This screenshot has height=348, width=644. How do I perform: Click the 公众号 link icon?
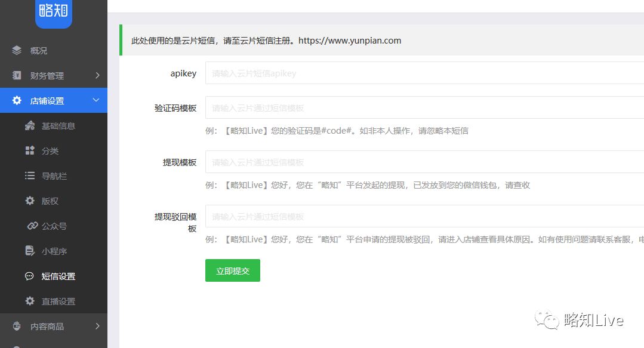(32, 226)
